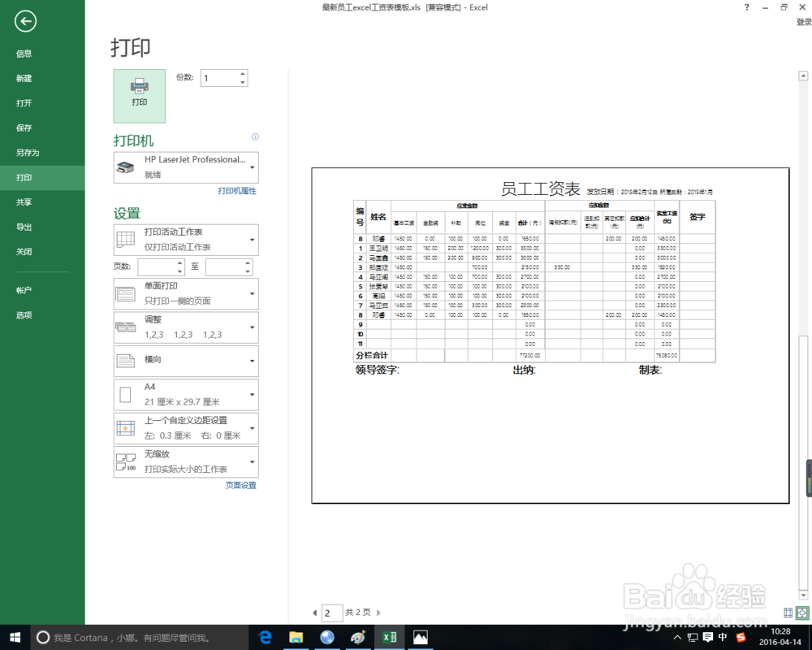The height and width of the screenshot is (650, 812).
Task: Select 共享 in the Backstage menu
Action: [x=42, y=202]
